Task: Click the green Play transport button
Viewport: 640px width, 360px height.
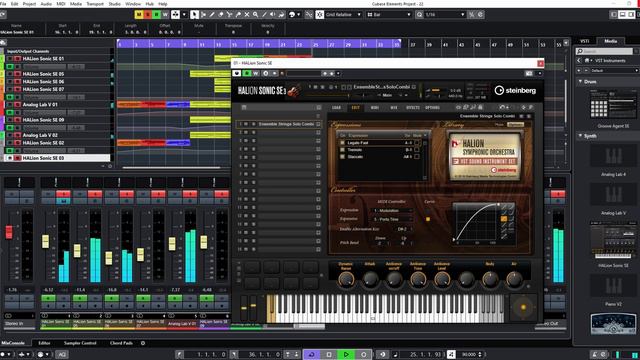Action: [346, 354]
